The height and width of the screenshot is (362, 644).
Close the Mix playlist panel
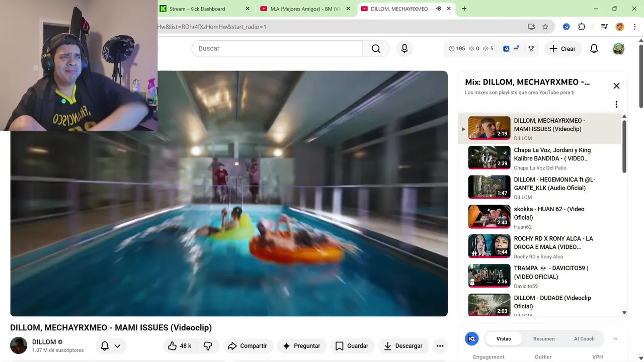coord(616,86)
